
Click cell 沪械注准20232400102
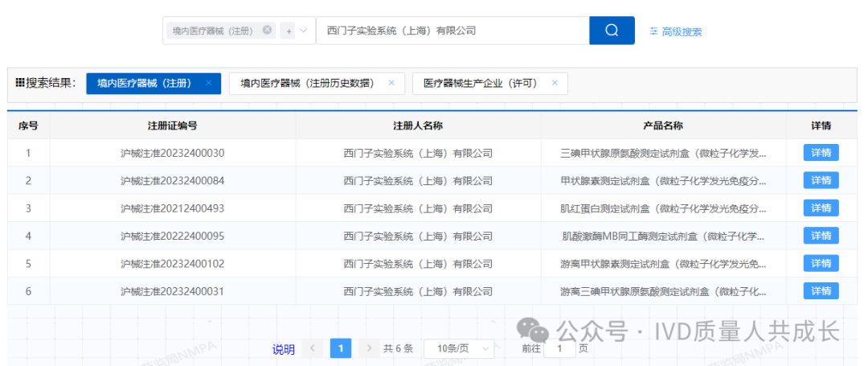pyautogui.click(x=172, y=264)
